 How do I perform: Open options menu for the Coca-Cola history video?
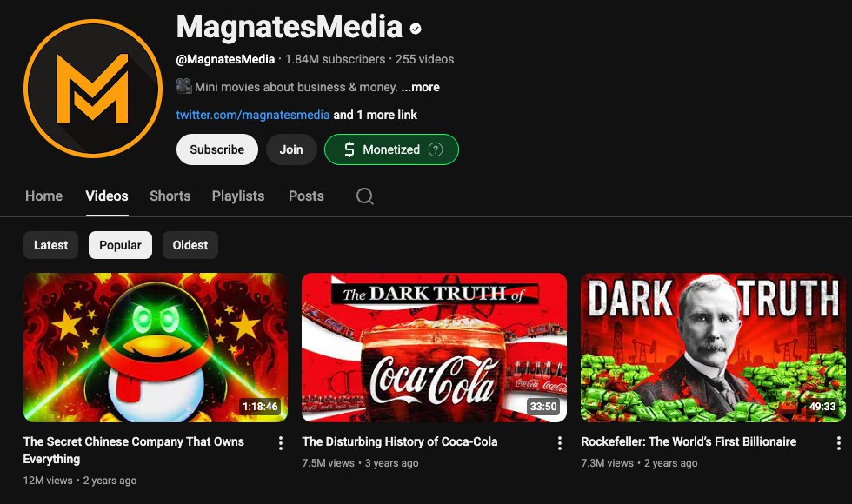tap(560, 443)
